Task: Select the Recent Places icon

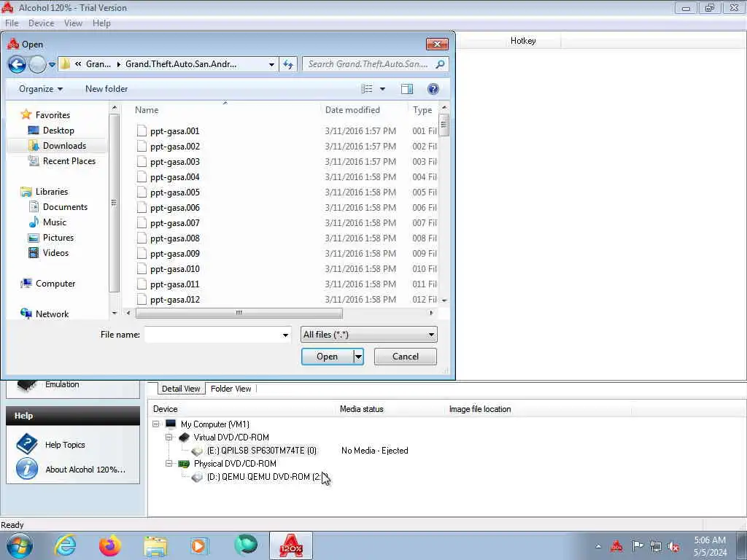Action: click(x=34, y=161)
